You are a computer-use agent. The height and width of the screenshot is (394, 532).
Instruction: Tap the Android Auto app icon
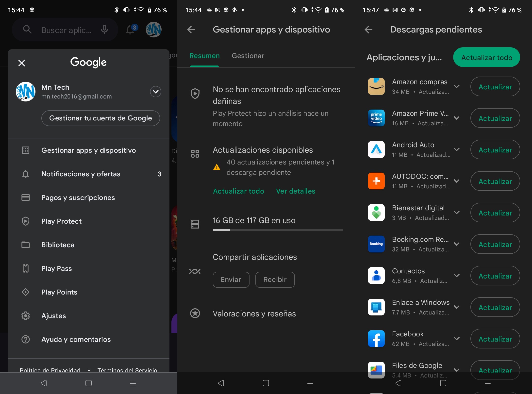click(376, 149)
